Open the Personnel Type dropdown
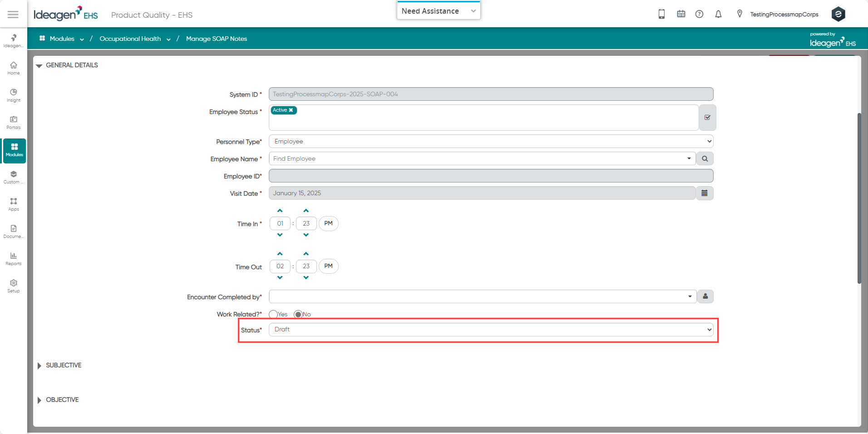Image resolution: width=868 pixels, height=434 pixels. click(491, 141)
